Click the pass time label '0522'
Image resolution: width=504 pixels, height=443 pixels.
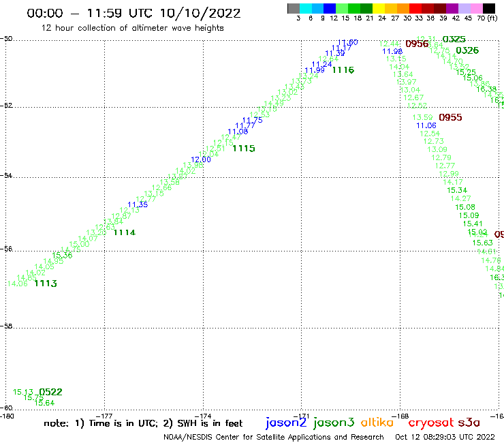[50, 392]
